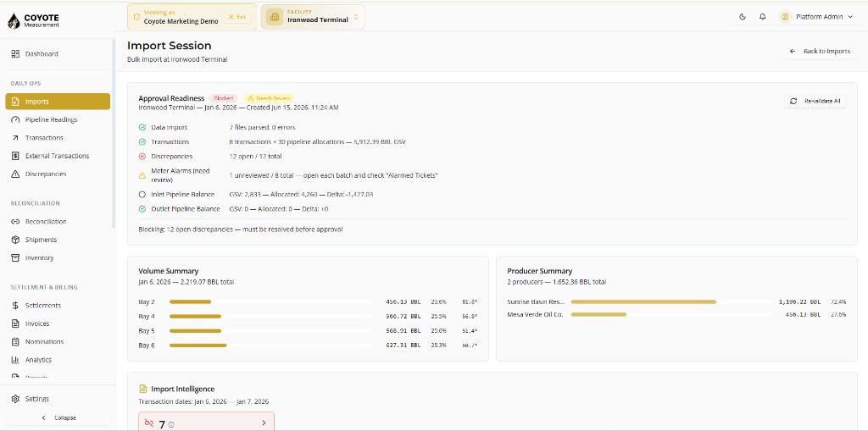This screenshot has height=431, width=868.
Task: Click the Shipments box icon
Action: click(15, 240)
